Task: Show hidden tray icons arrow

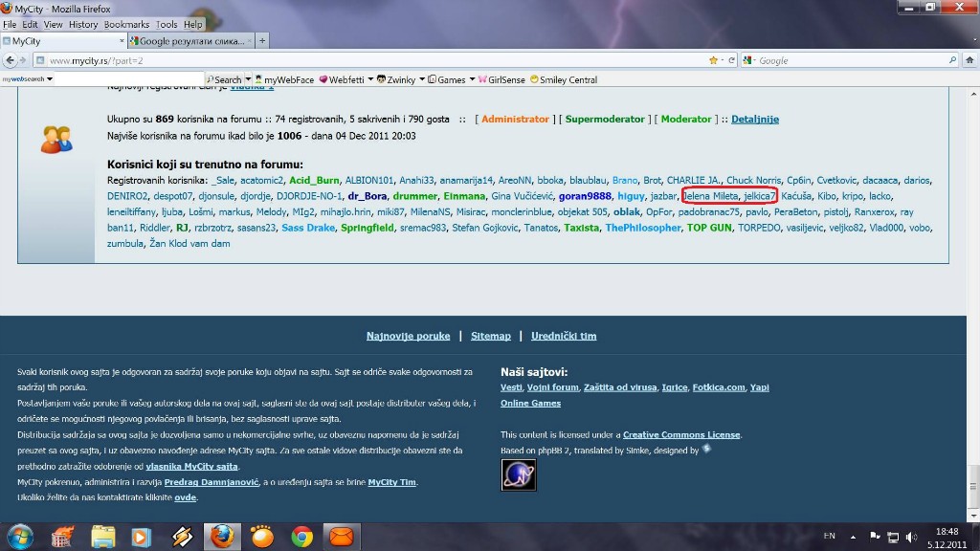Action: [x=853, y=537]
